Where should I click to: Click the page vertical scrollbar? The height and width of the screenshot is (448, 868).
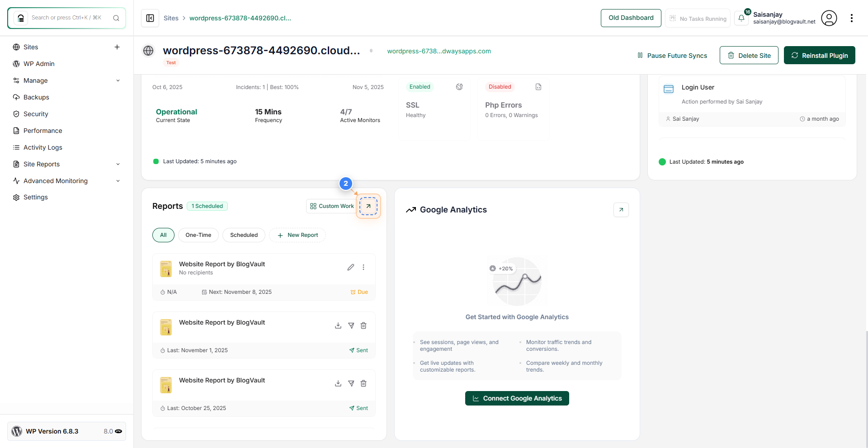click(x=866, y=389)
